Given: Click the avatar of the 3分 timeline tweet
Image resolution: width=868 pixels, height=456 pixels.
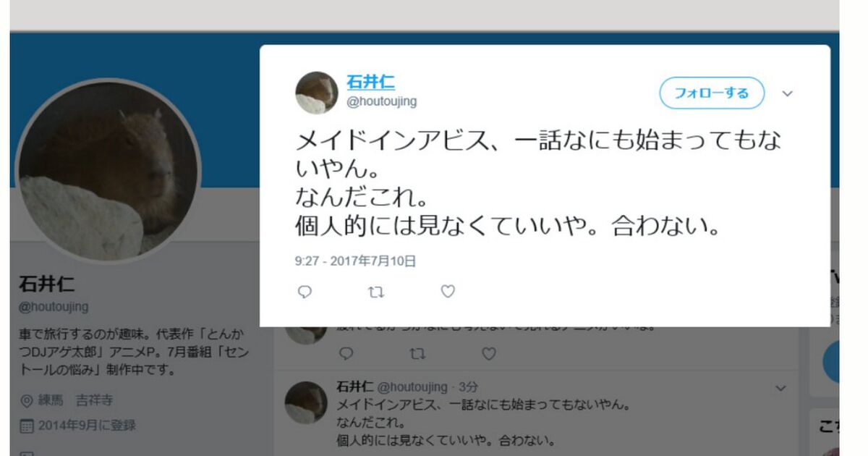Looking at the screenshot, I should click(306, 402).
